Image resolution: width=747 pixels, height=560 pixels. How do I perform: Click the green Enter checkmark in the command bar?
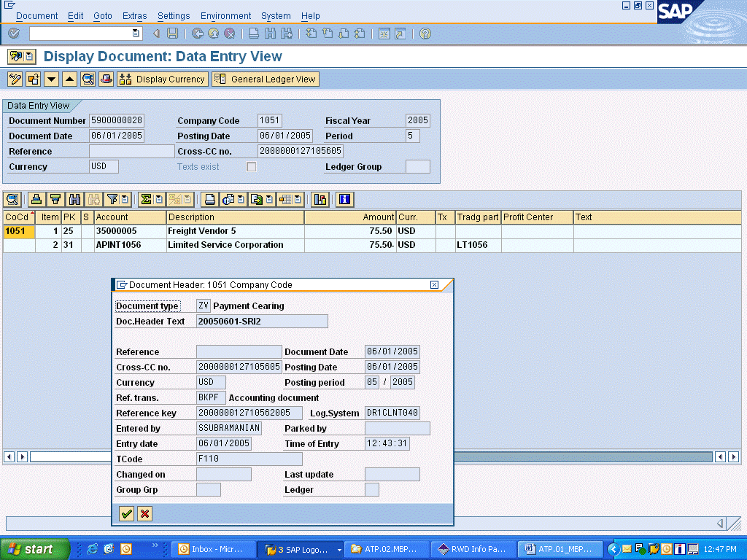point(15,34)
